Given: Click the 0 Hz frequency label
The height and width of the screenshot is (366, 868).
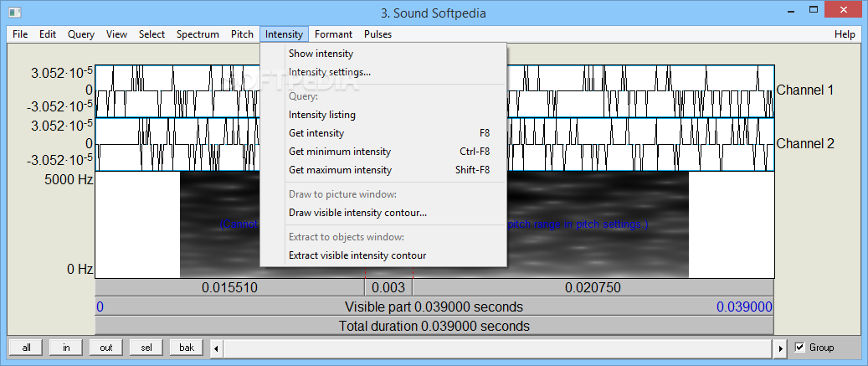Looking at the screenshot, I should click(x=80, y=270).
